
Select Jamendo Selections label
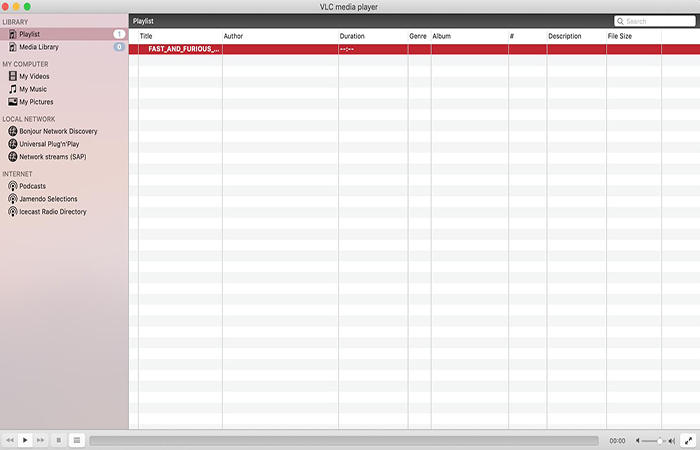[x=48, y=199]
